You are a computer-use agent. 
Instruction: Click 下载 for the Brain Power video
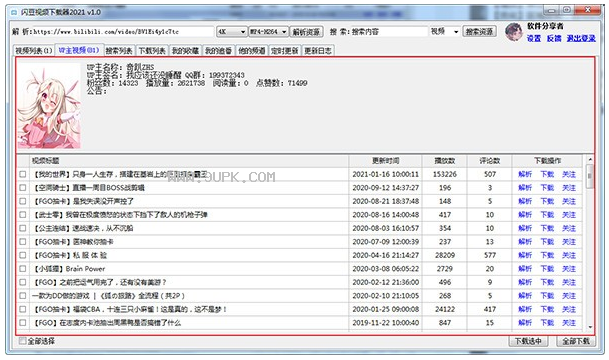coord(547,269)
